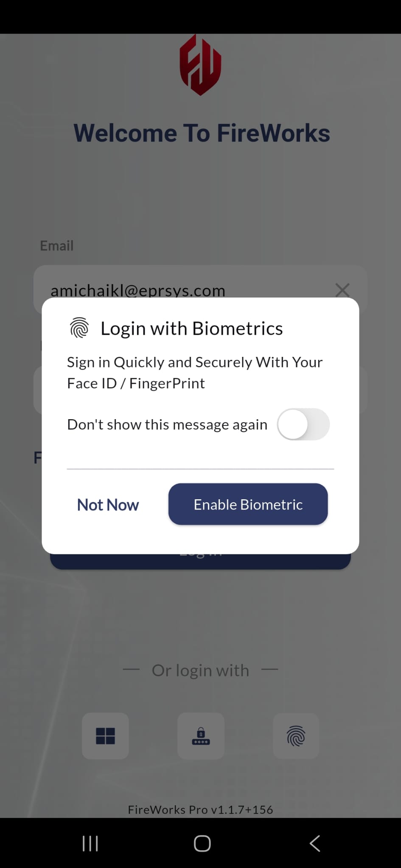Toggle the don't show message again switch
This screenshot has height=868, width=401.
coord(303,424)
